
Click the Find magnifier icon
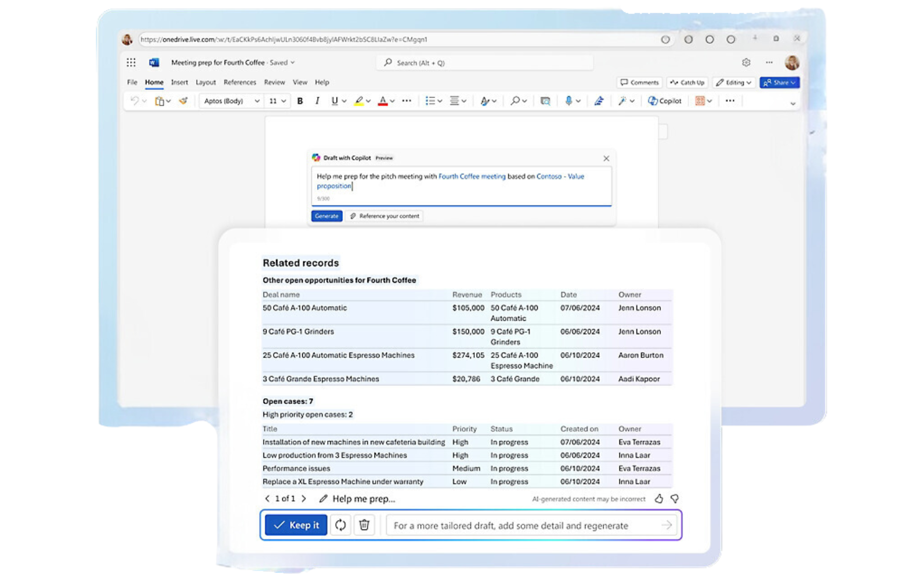[515, 101]
